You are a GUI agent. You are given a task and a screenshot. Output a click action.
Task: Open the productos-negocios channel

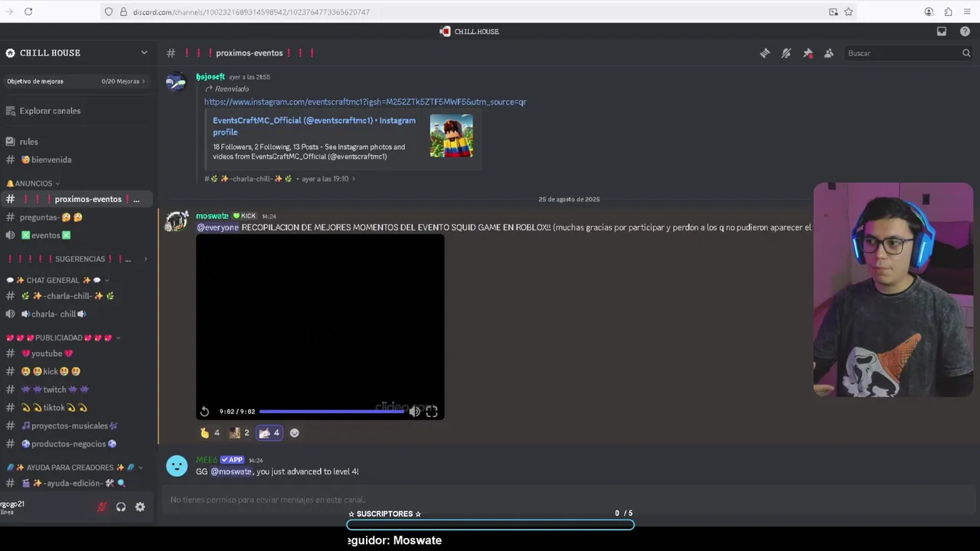(69, 444)
